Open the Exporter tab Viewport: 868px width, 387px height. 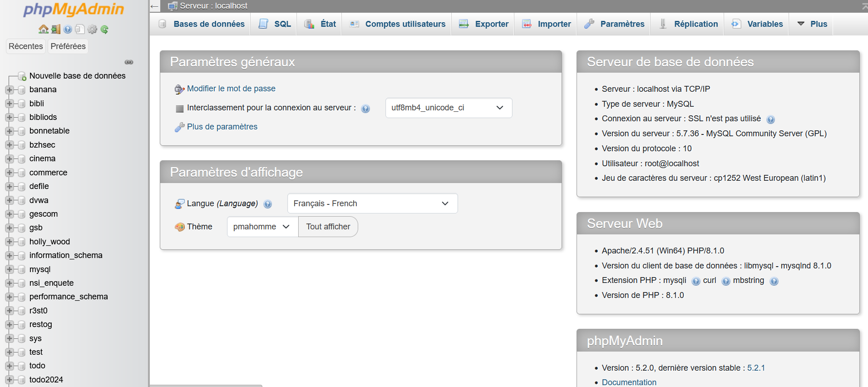click(483, 24)
